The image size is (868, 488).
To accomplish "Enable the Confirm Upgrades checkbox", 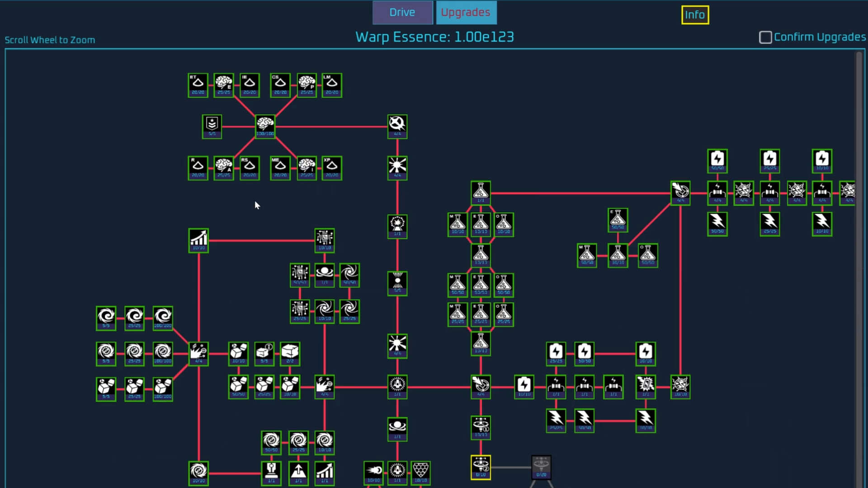I will click(765, 37).
